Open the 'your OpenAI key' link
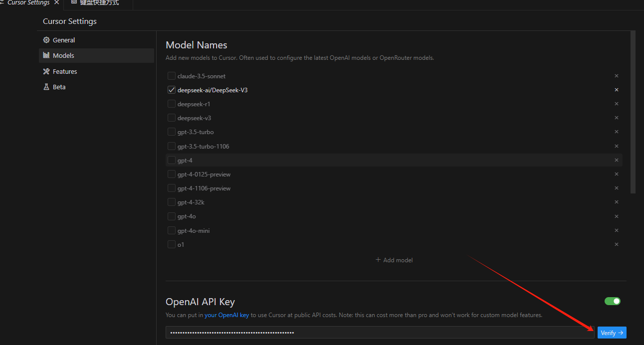 (x=226, y=315)
